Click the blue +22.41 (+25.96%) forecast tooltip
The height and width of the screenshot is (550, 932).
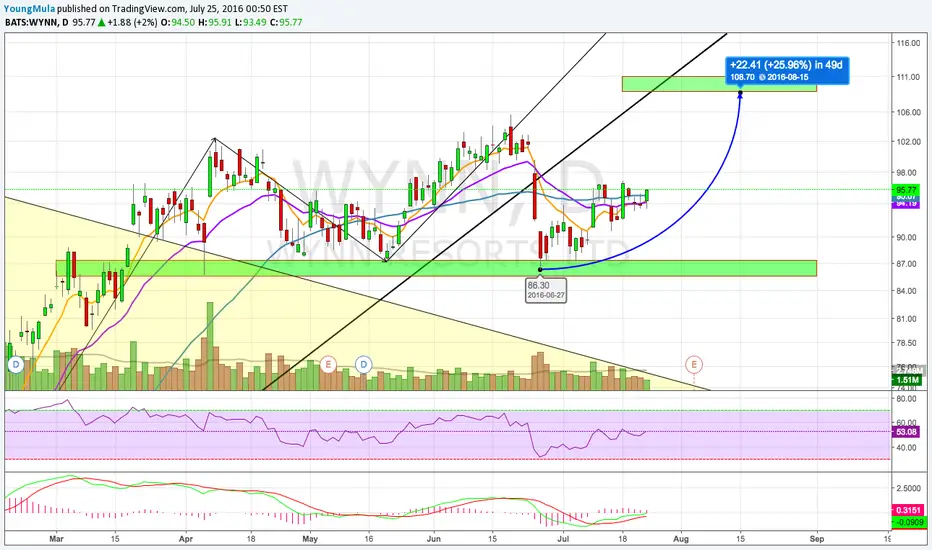787,70
